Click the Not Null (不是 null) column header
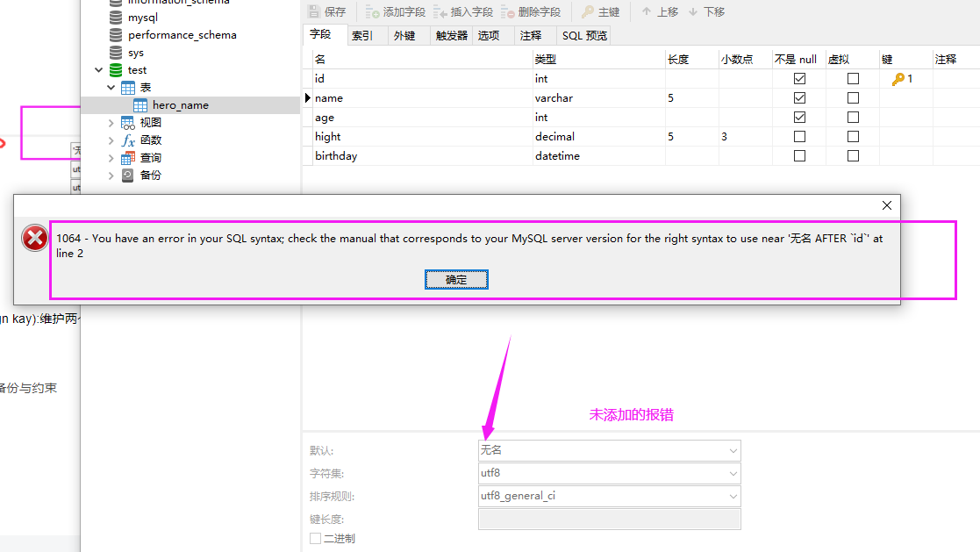The height and width of the screenshot is (552, 980). 798,60
